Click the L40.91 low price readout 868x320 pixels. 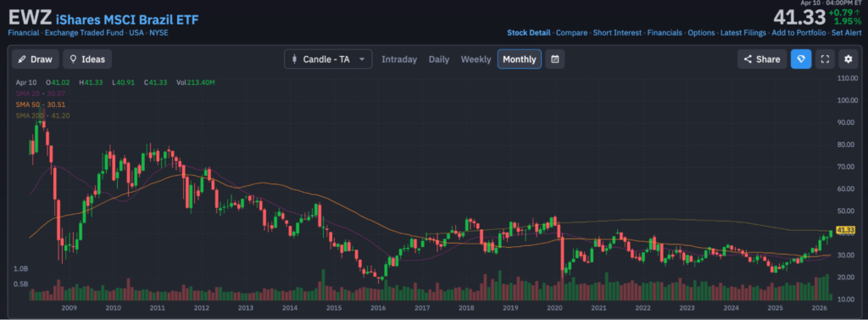pos(124,82)
